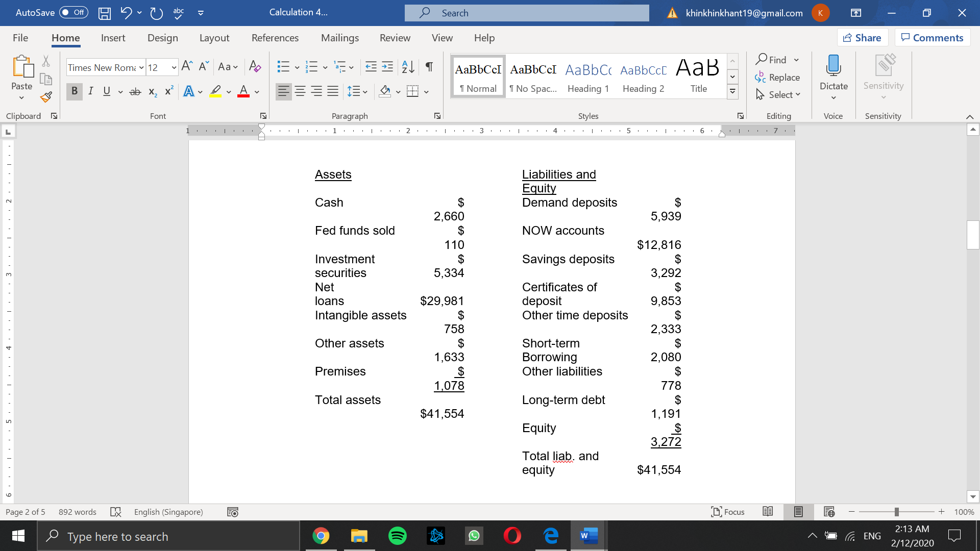
Task: Switch to the References ribbon tab
Action: coord(275,37)
